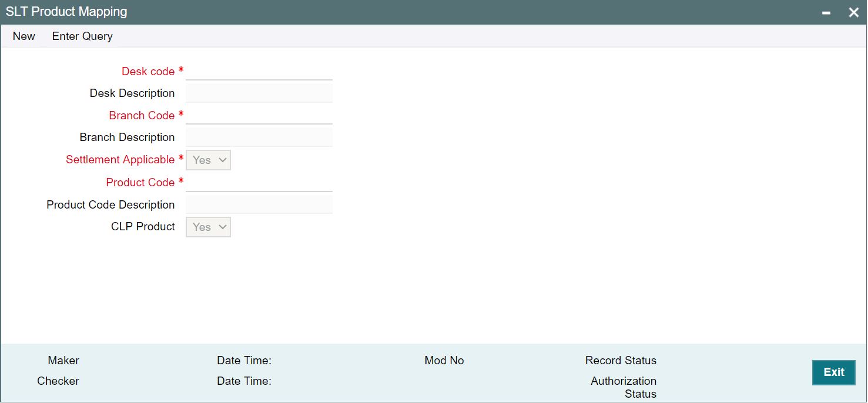Click the Desk code label

(148, 71)
